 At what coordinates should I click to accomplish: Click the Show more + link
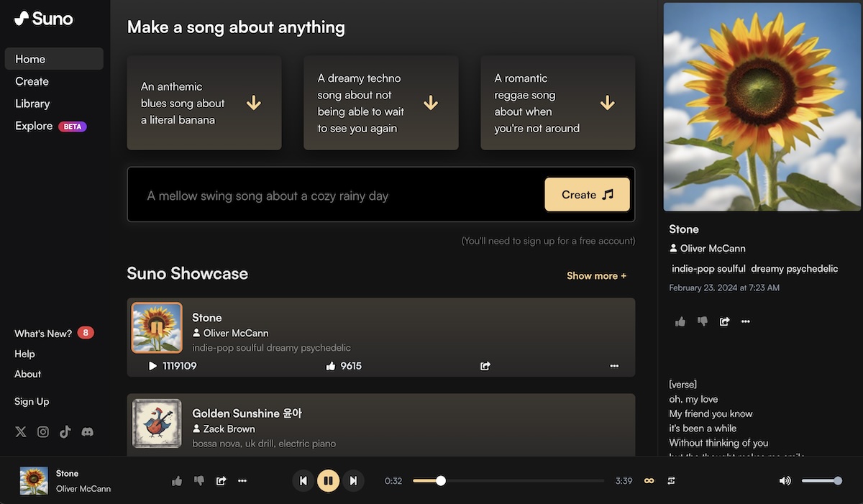596,275
